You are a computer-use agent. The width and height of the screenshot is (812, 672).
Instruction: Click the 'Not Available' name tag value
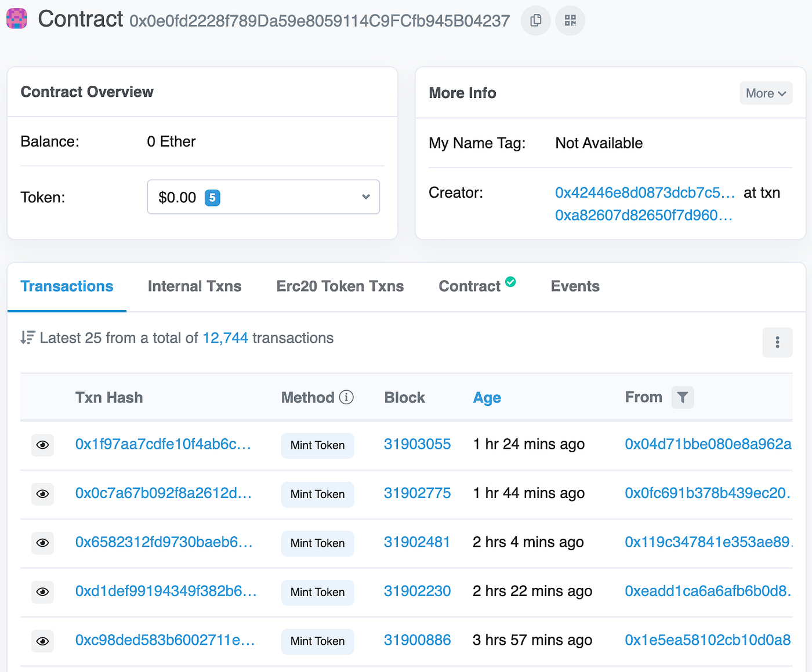(599, 143)
